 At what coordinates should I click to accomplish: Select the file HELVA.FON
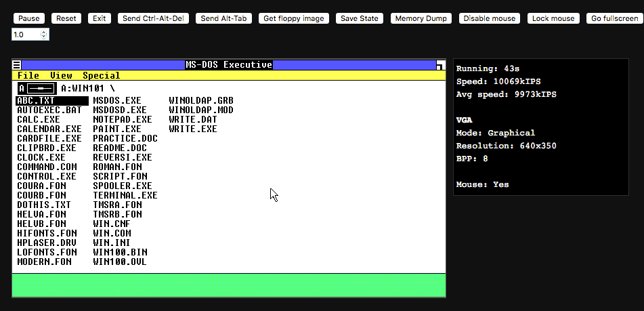coord(41,214)
